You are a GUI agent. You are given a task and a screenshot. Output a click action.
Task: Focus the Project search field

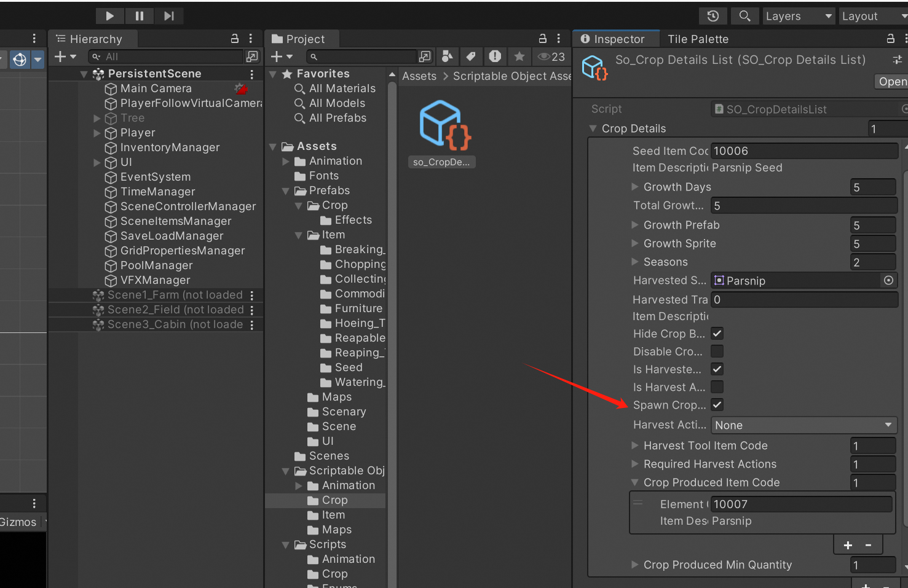click(363, 57)
